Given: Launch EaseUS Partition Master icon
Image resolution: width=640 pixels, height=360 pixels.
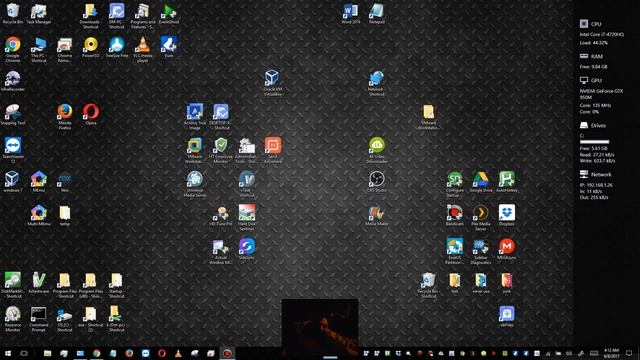Looking at the screenshot, I should 454,251.
